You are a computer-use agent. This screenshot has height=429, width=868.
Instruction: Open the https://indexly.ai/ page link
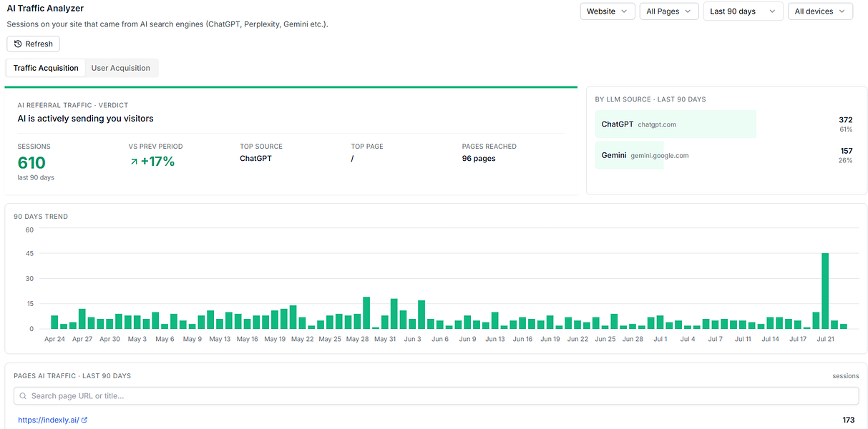click(x=49, y=420)
